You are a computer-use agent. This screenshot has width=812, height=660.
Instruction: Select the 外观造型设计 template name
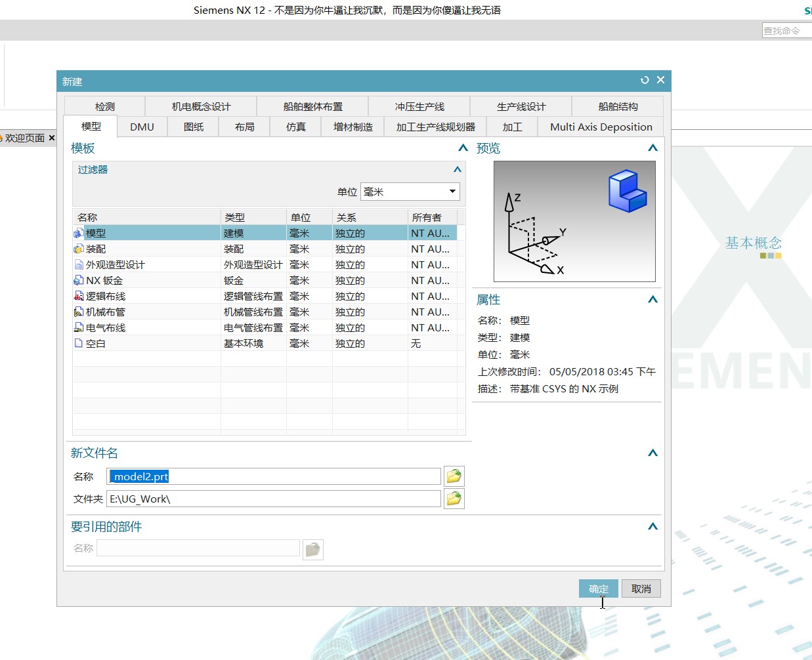coord(116,264)
